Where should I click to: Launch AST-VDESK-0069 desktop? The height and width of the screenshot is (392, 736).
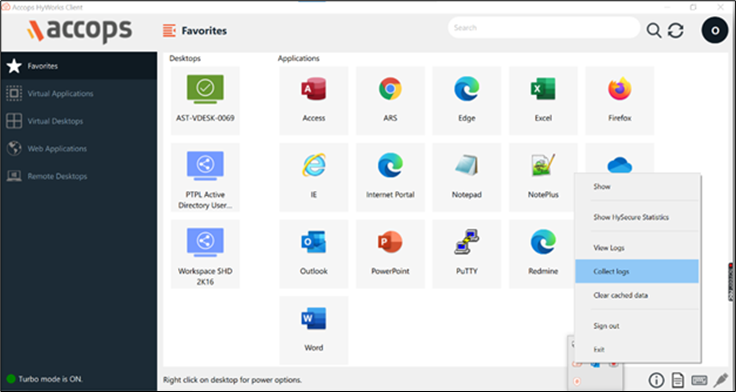205,100
